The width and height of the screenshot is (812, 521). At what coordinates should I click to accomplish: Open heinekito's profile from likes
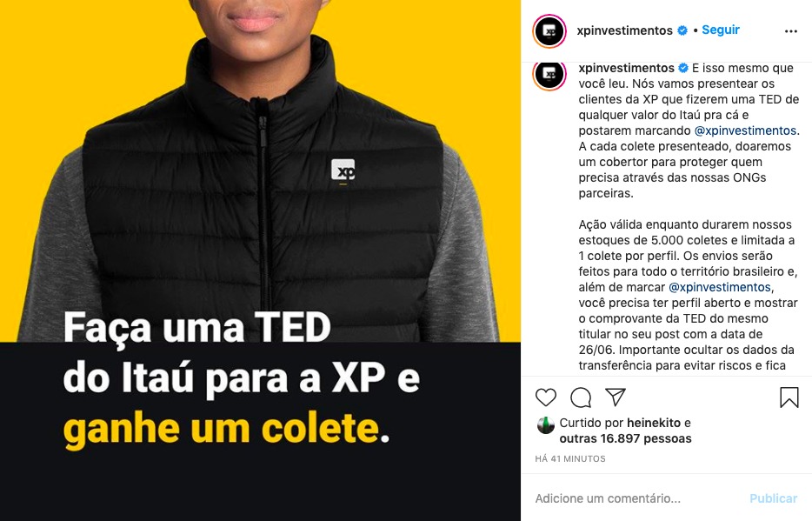tap(654, 423)
